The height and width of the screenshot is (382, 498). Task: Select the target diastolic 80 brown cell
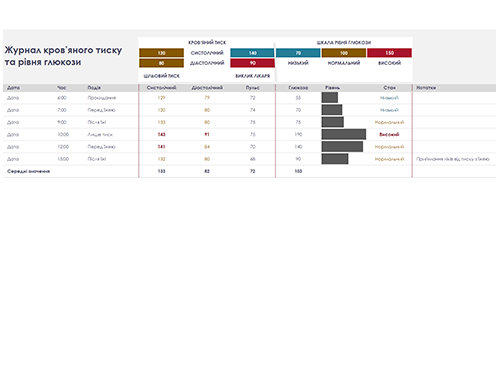pyautogui.click(x=161, y=63)
